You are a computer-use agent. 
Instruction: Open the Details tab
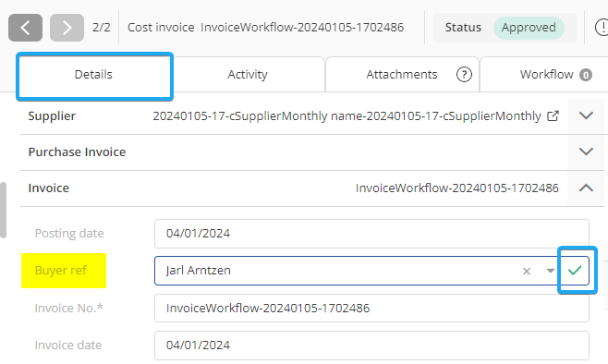[x=93, y=75]
